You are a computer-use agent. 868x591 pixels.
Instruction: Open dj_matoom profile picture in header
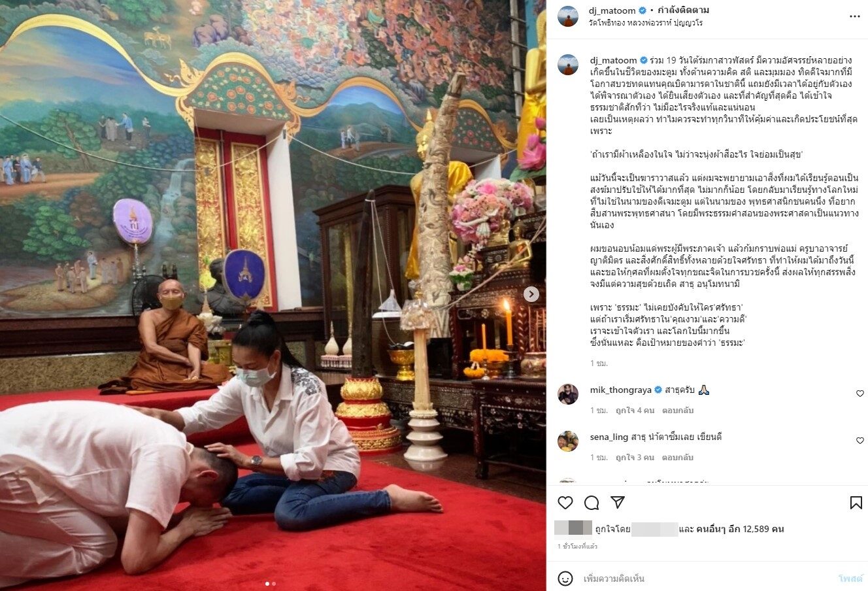tap(568, 16)
